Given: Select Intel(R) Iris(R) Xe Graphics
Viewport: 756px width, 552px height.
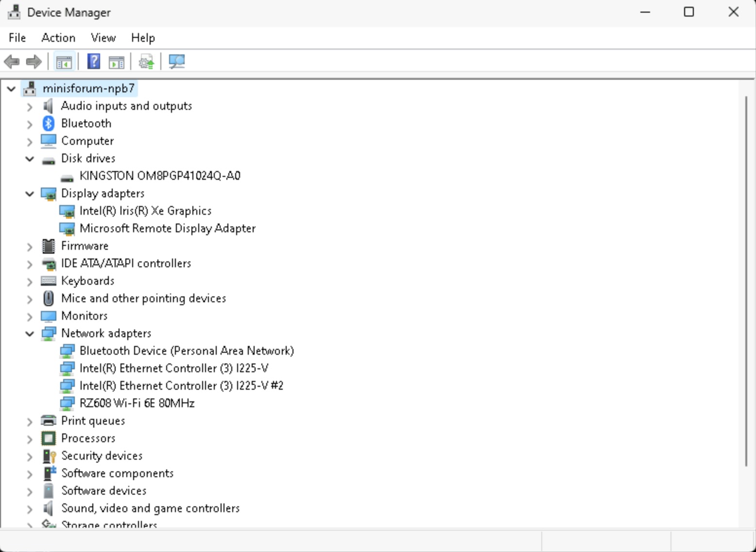Looking at the screenshot, I should coord(145,211).
